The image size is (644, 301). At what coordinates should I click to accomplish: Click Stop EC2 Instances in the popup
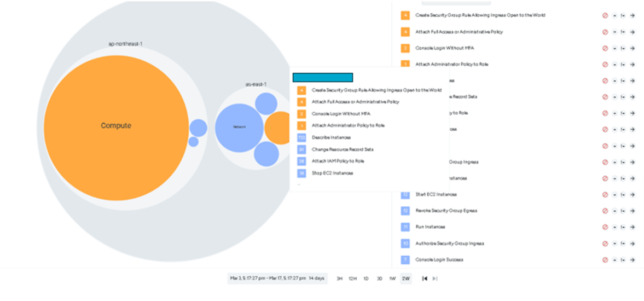tap(332, 173)
